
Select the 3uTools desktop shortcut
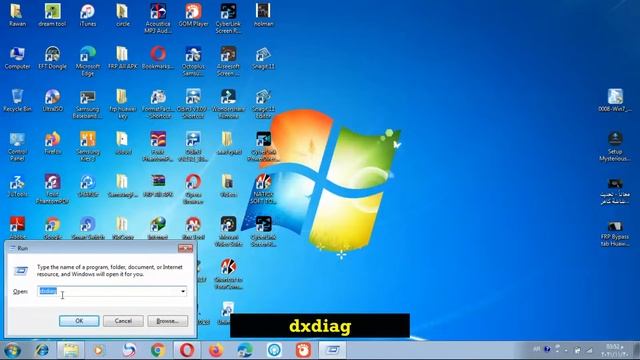17,186
